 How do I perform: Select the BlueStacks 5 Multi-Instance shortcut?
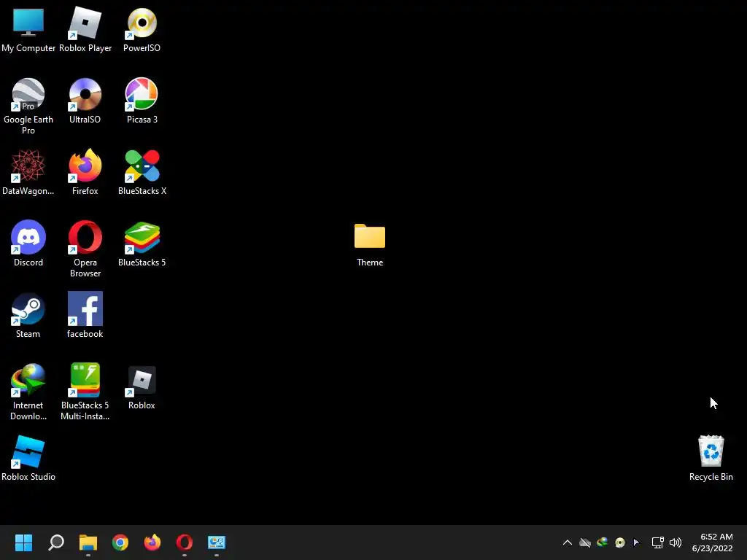click(85, 392)
